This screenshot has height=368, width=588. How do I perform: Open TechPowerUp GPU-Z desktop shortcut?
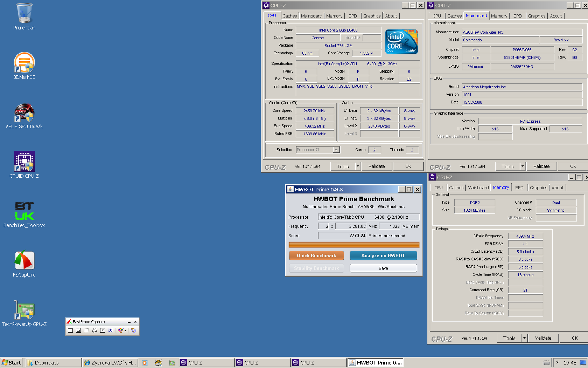pyautogui.click(x=24, y=313)
